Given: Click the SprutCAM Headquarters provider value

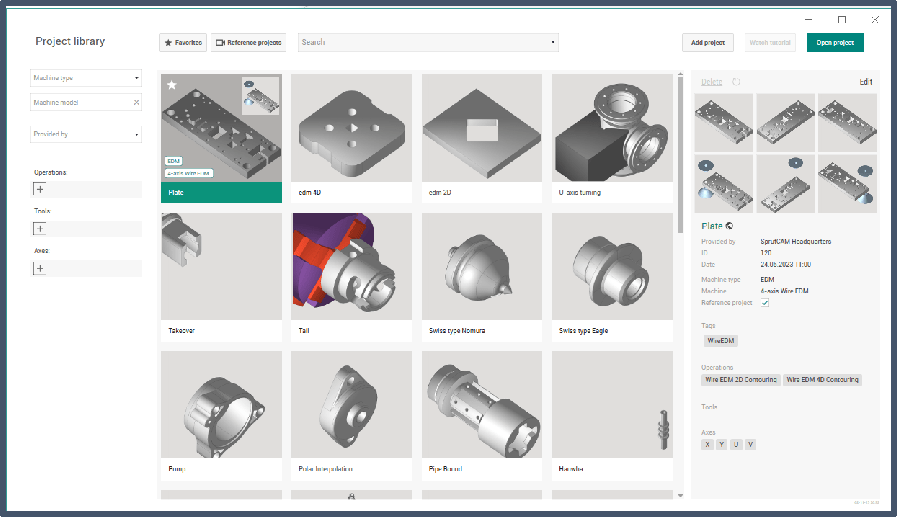Looking at the screenshot, I should (x=795, y=241).
